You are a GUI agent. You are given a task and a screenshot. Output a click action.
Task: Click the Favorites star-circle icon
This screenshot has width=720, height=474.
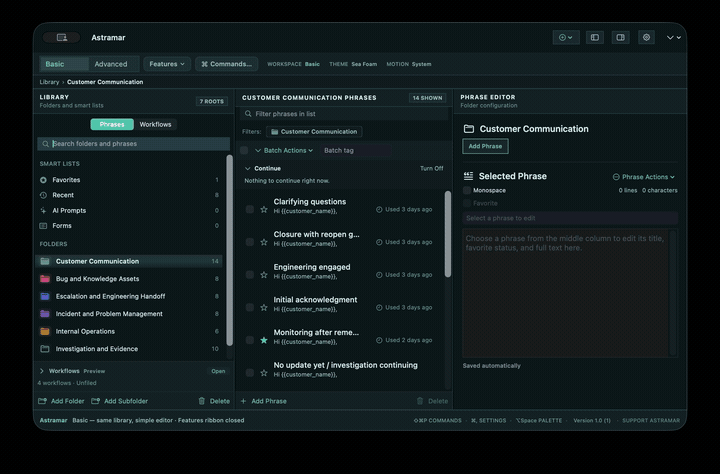[x=43, y=180]
